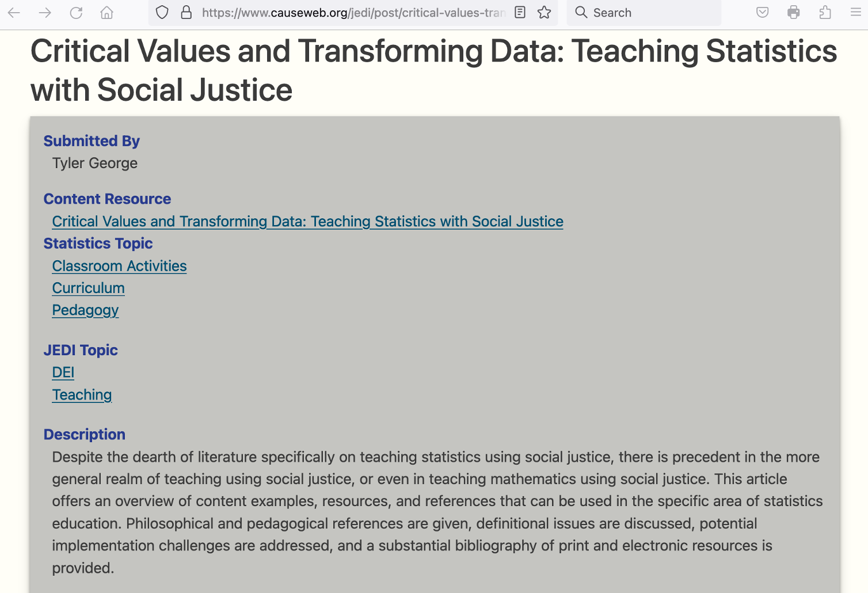This screenshot has width=868, height=593.
Task: Click the browser Forward arrow
Action: [x=45, y=13]
